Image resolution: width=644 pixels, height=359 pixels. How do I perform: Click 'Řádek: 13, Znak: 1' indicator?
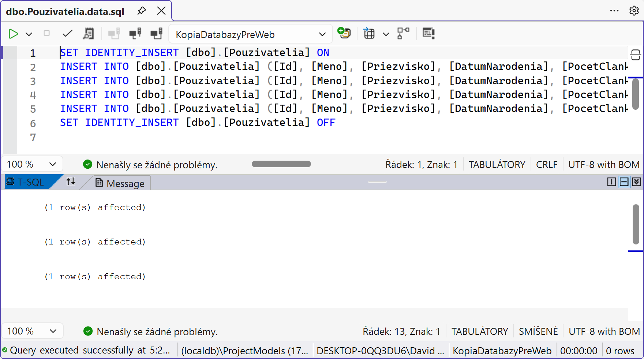click(401, 332)
